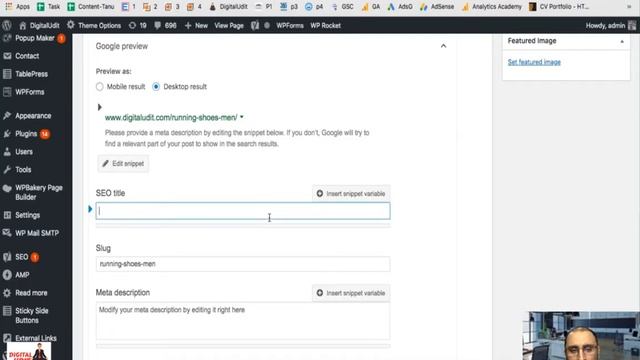Click the SEO Yoast sidebar icon
Viewport: 640px width, 360px height.
point(7,257)
